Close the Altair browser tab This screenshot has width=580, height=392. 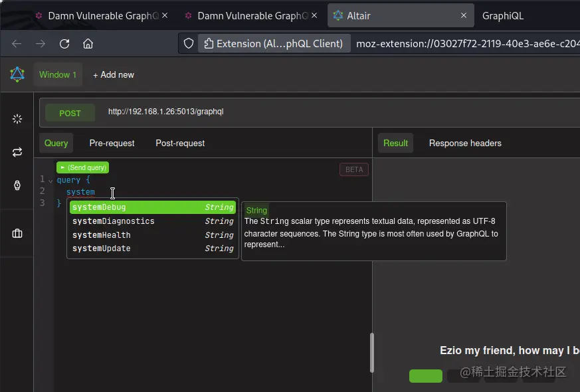[x=464, y=15]
